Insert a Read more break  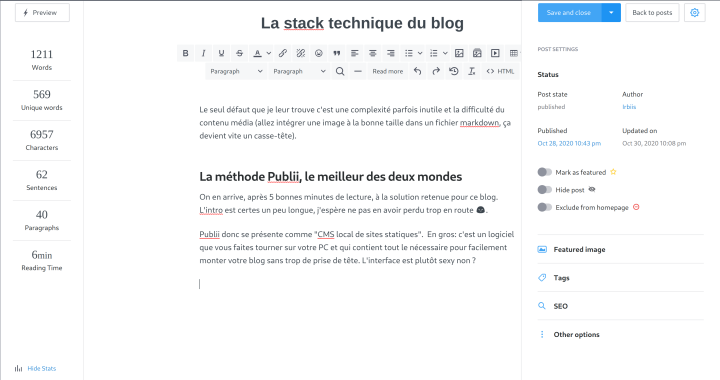click(x=388, y=71)
